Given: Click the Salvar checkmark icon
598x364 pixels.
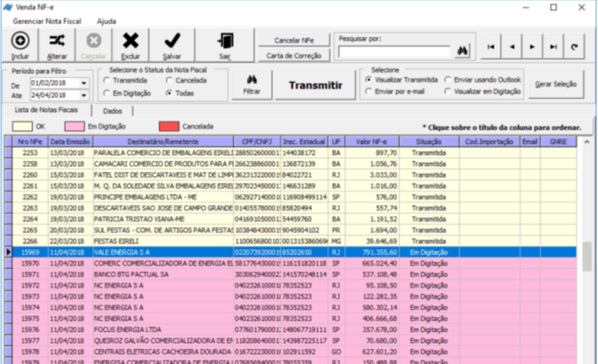Looking at the screenshot, I should 172,42.
